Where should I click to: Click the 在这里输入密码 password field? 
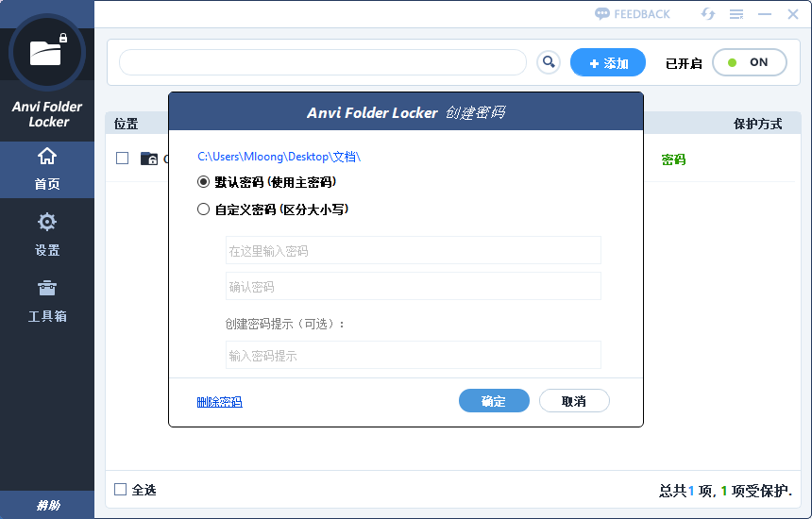click(414, 250)
